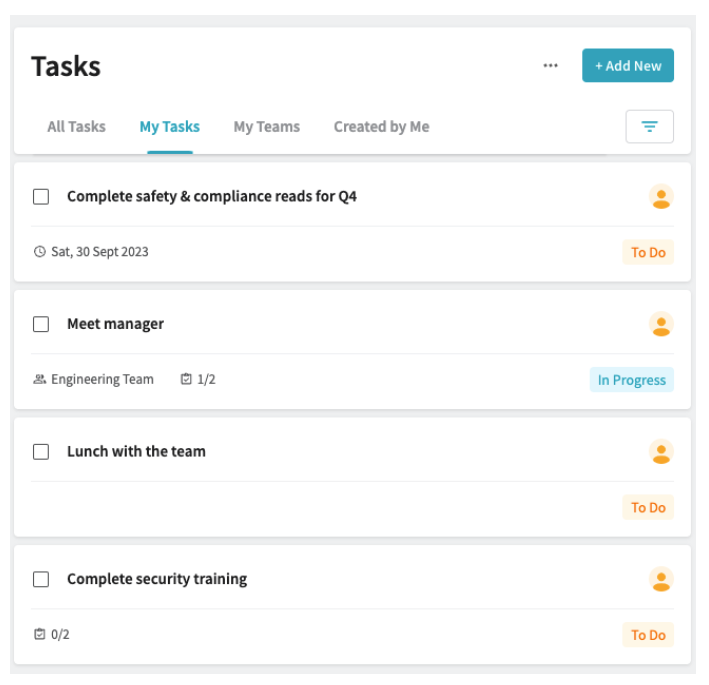This screenshot has width=709, height=685.
Task: Switch to the My Teams tab
Action: (x=267, y=127)
